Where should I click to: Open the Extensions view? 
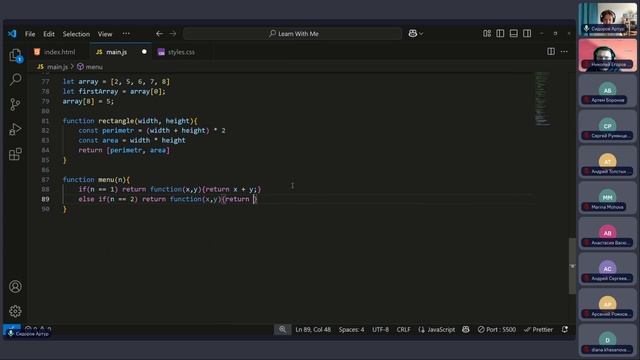15,154
